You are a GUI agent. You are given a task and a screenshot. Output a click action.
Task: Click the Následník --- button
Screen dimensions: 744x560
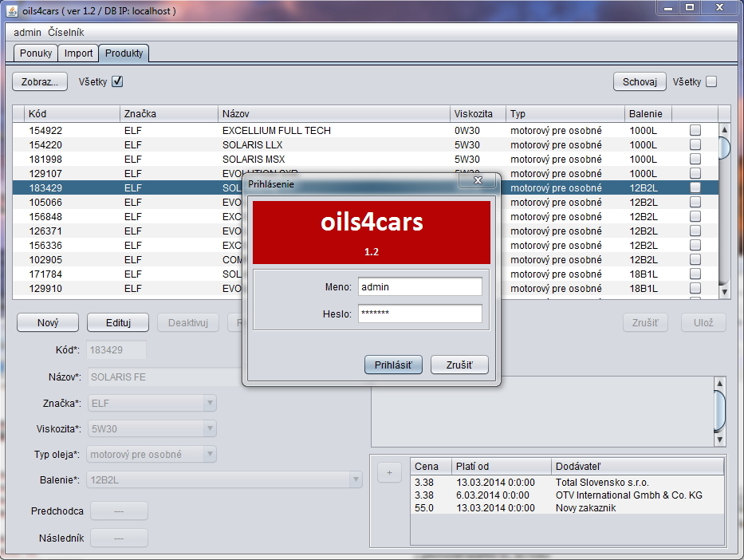(x=119, y=538)
